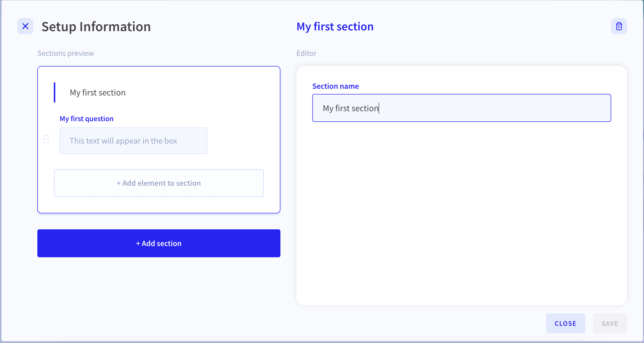644x343 pixels.
Task: Click blank area of the editor panel
Action: click(461, 213)
